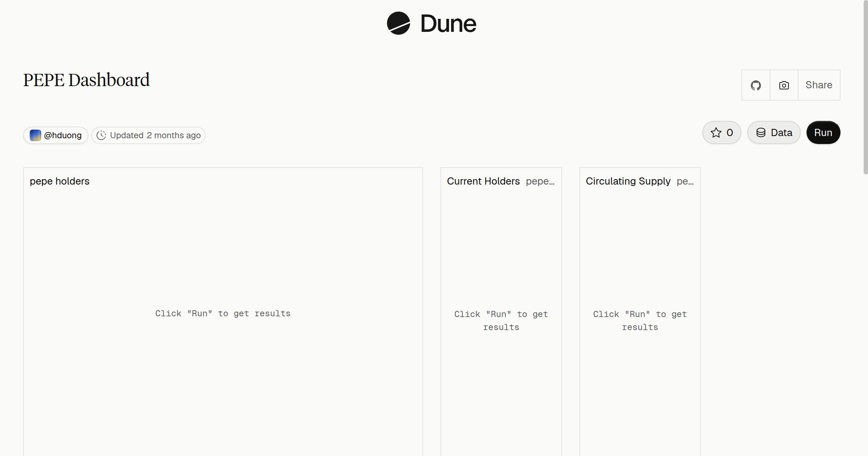
Task: Click run message in pepe holders panel
Action: [223, 313]
